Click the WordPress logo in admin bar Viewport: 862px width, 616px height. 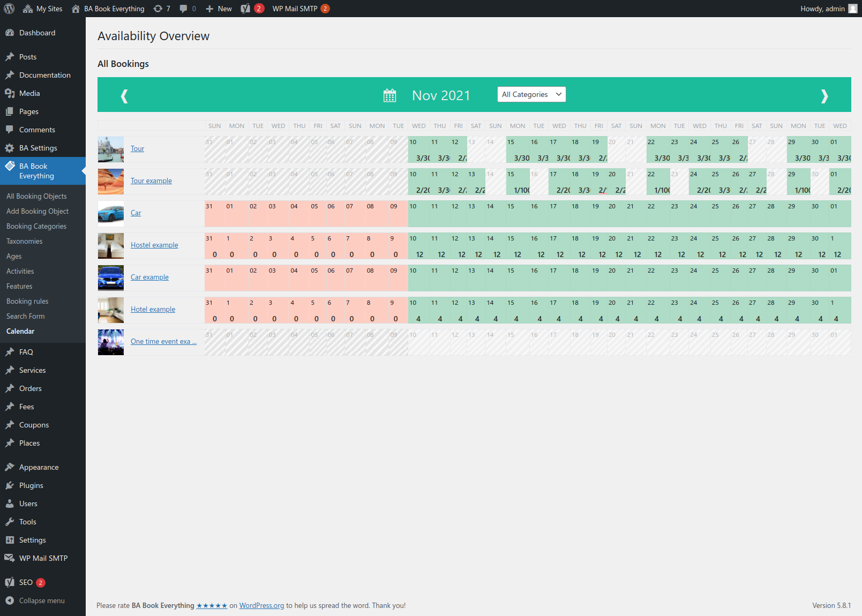(9, 9)
